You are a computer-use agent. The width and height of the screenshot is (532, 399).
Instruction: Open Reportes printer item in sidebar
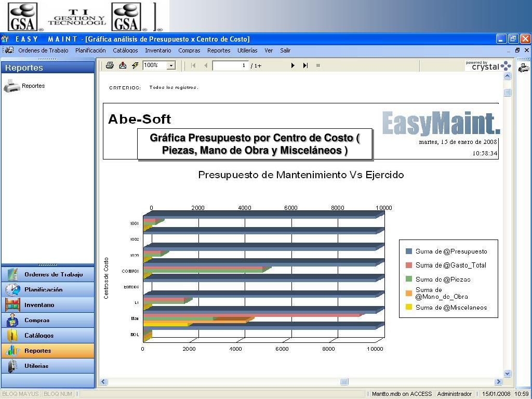(24, 86)
